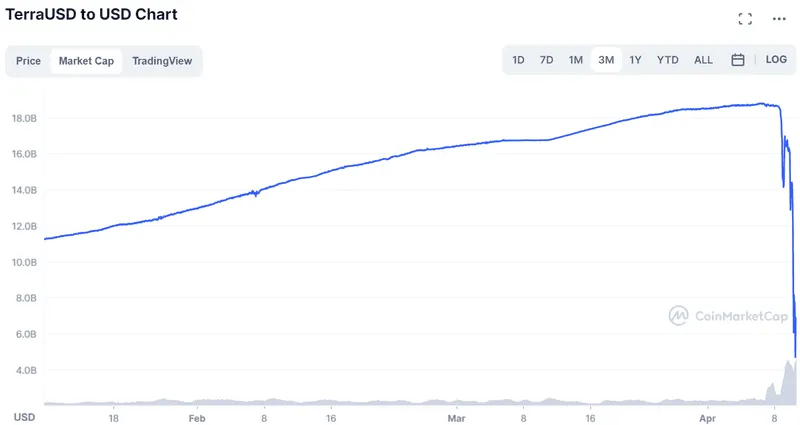Set chart range to 7D

click(546, 60)
